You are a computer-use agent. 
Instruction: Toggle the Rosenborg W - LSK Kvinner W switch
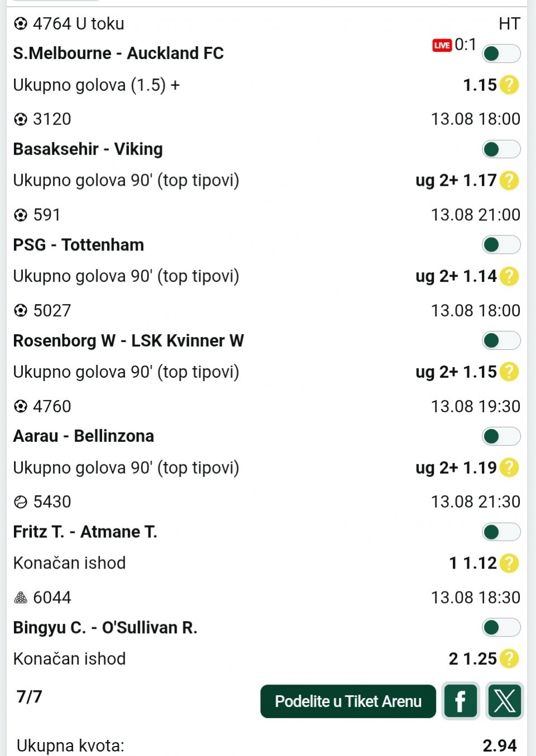tap(501, 340)
